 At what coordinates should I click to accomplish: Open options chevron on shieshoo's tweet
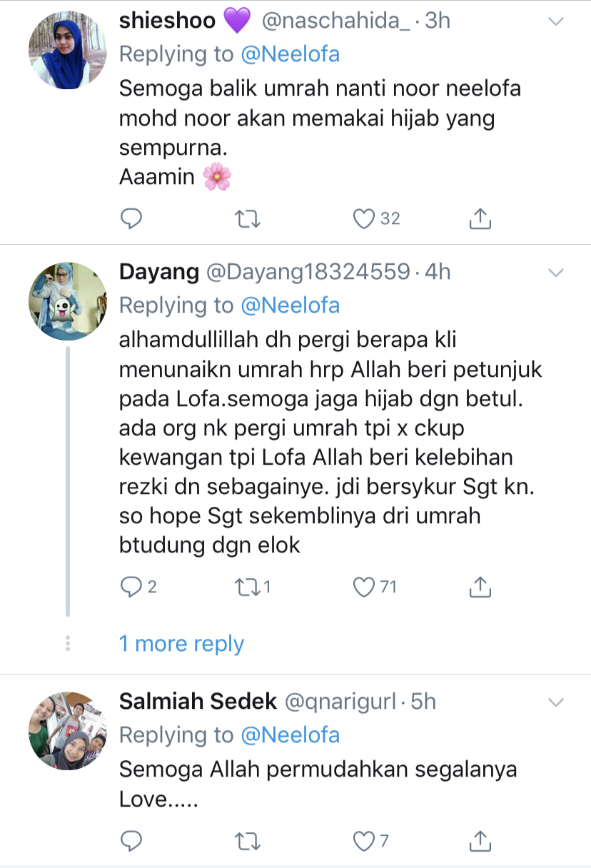point(555,21)
